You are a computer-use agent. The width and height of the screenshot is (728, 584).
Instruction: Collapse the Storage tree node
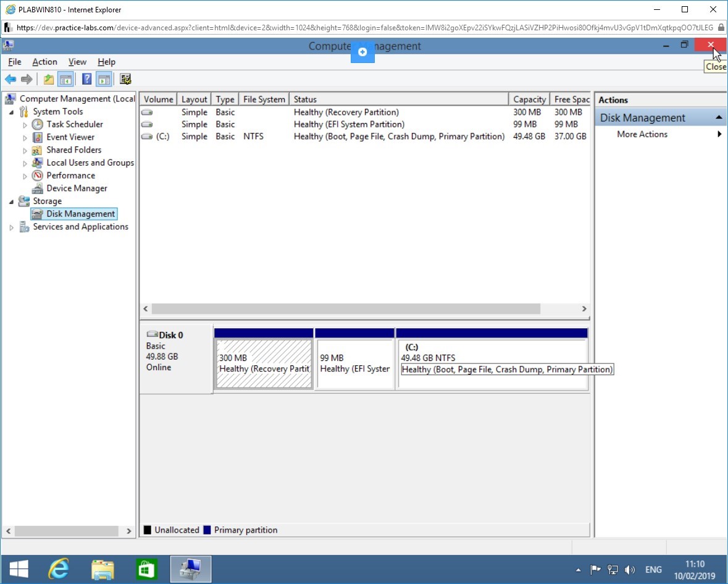click(12, 201)
